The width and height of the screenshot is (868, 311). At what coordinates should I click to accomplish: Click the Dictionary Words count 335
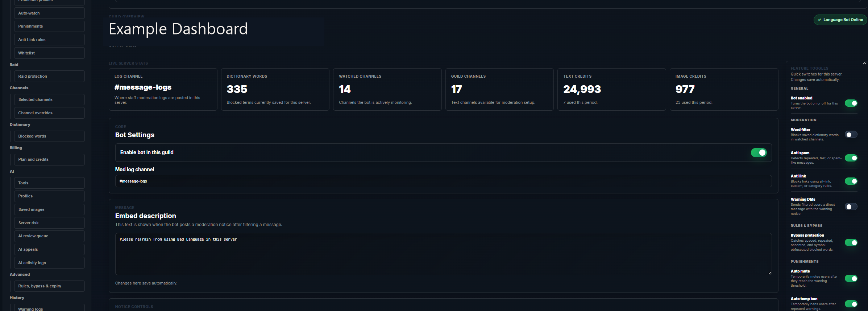(x=237, y=89)
